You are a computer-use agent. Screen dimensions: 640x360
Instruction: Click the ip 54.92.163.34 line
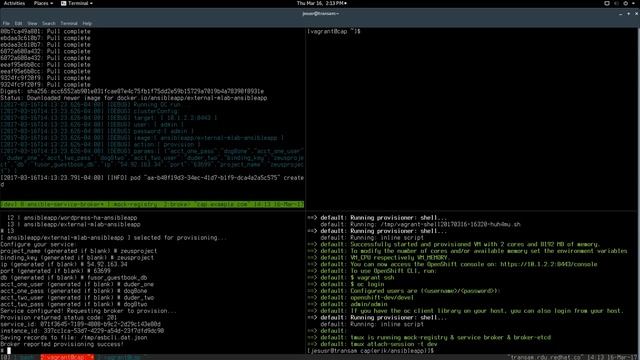(x=64, y=264)
